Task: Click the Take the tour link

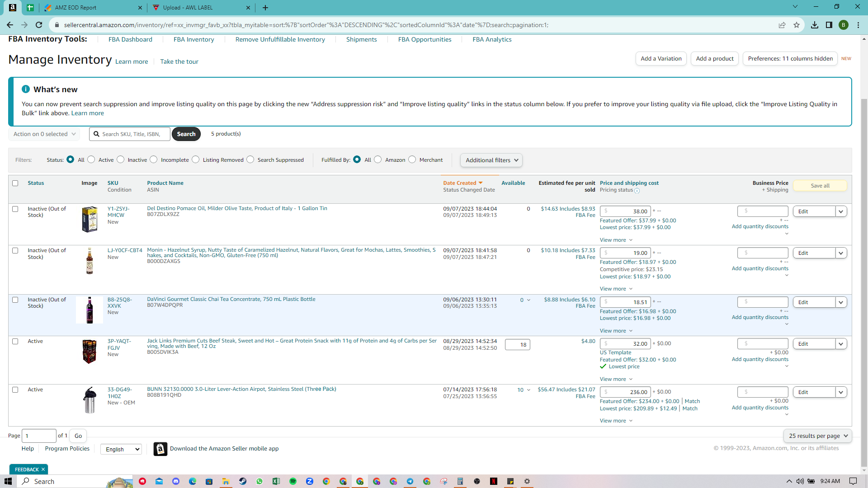Action: pos(179,61)
